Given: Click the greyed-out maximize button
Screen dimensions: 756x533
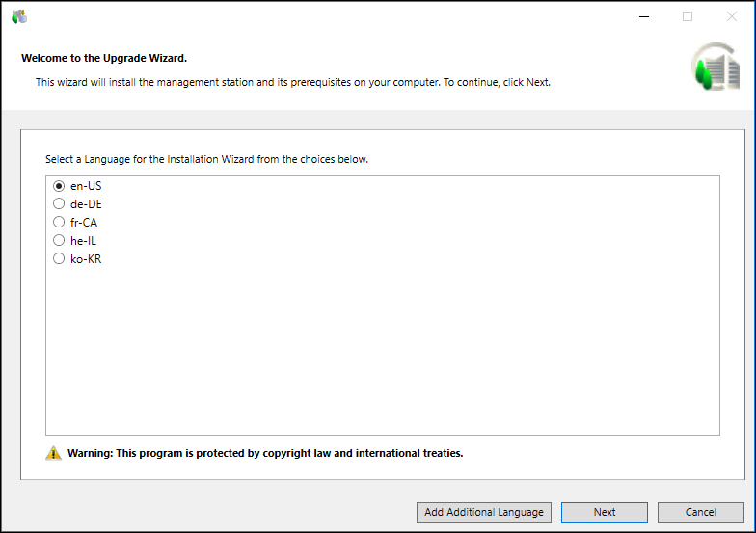Looking at the screenshot, I should tap(688, 16).
